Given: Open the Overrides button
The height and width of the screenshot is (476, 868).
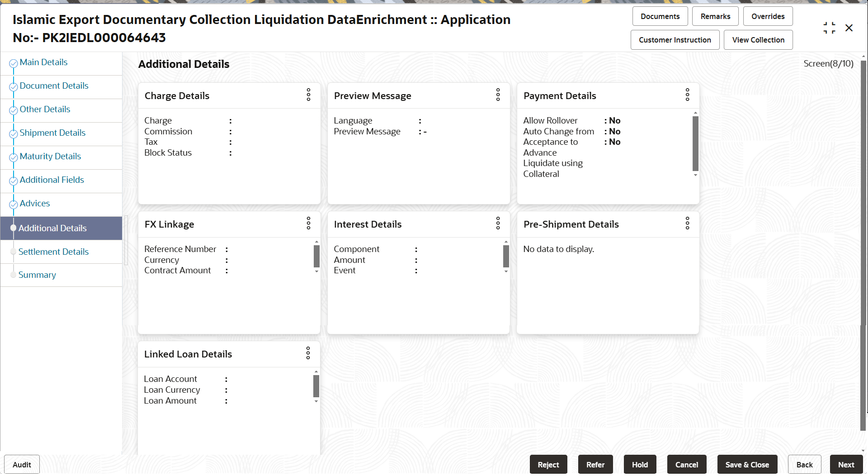Looking at the screenshot, I should coord(768,16).
